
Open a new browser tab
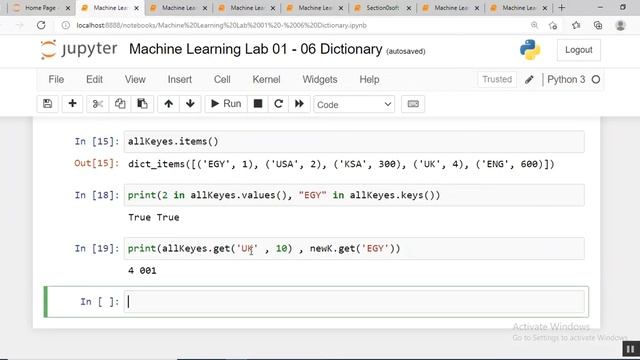pyautogui.click(x=561, y=7)
